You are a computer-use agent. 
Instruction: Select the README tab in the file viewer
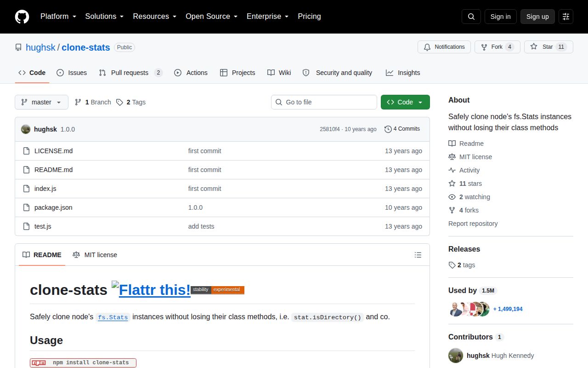tap(42, 255)
